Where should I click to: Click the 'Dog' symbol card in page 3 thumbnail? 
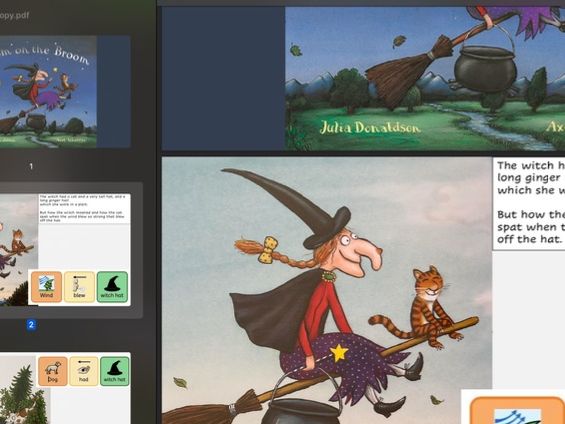coord(53,371)
